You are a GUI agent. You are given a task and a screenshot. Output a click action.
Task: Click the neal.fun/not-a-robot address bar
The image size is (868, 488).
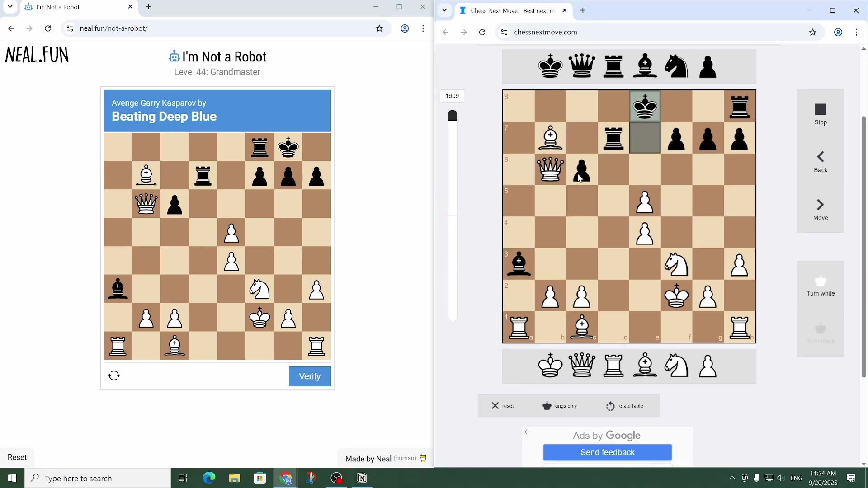pyautogui.click(x=224, y=28)
